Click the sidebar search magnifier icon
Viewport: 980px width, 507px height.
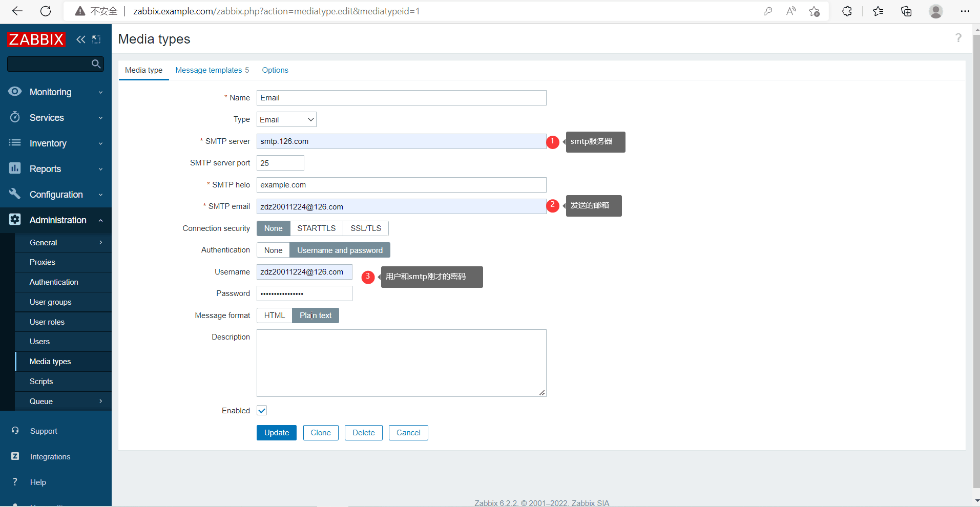[x=96, y=64]
